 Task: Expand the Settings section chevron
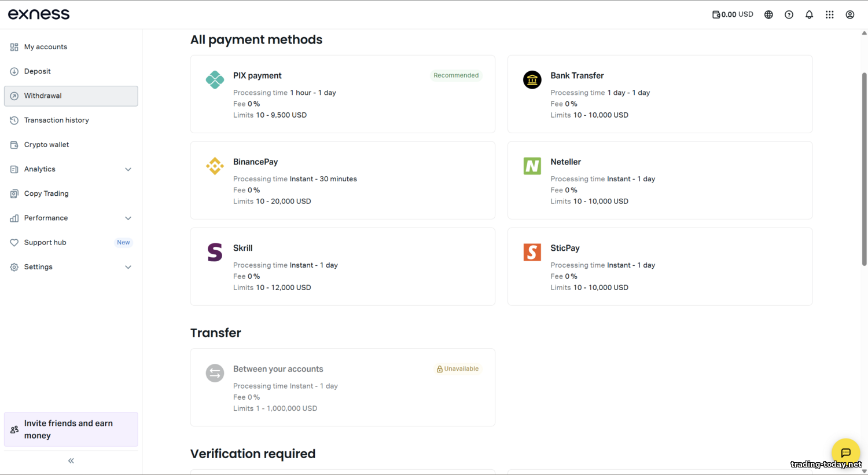(128, 267)
